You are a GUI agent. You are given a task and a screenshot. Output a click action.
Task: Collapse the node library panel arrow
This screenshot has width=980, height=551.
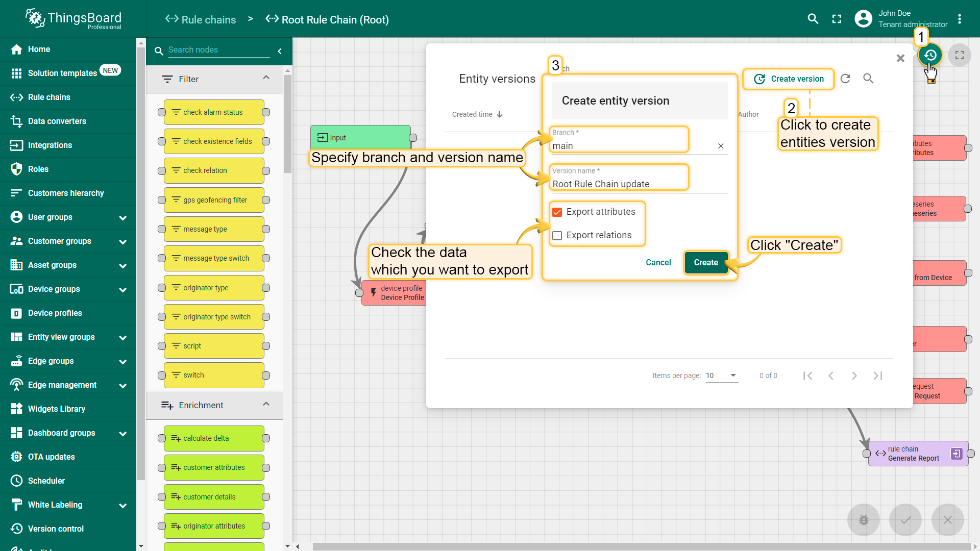[280, 51]
